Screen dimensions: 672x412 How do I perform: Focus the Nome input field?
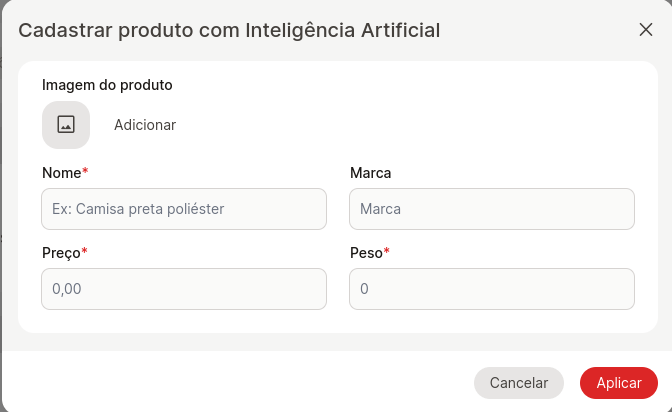point(184,209)
